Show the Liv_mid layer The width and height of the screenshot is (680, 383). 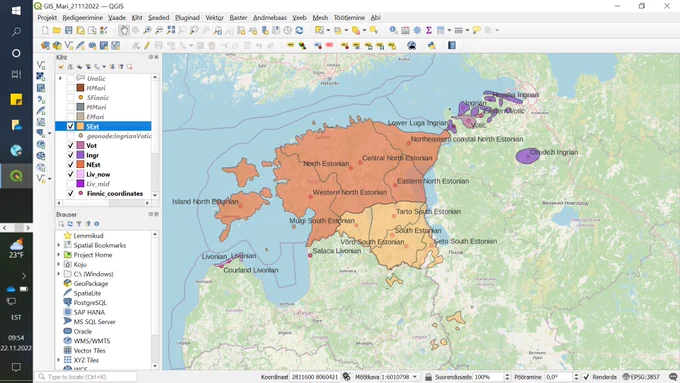[70, 184]
